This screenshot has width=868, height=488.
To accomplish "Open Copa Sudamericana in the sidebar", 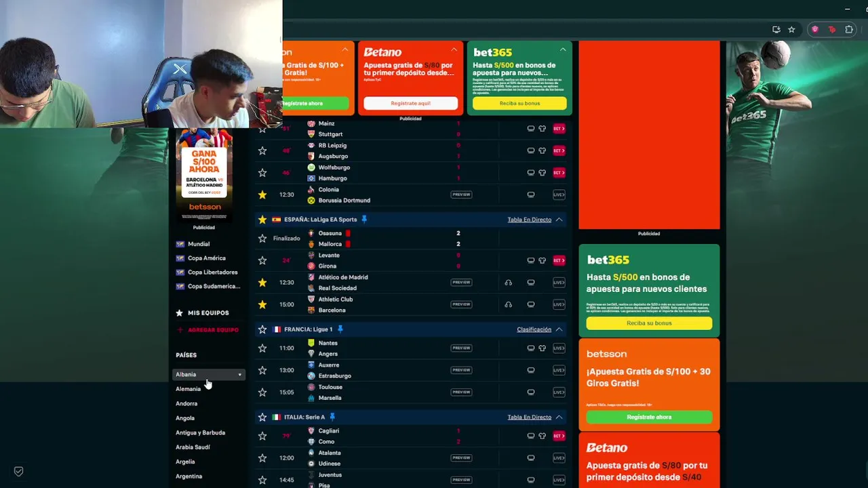I will [x=214, y=287].
